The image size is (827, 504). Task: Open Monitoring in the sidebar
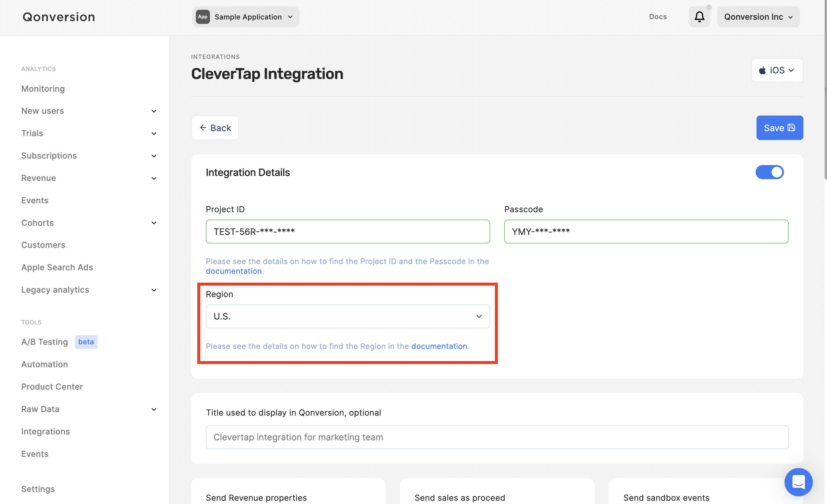point(43,88)
